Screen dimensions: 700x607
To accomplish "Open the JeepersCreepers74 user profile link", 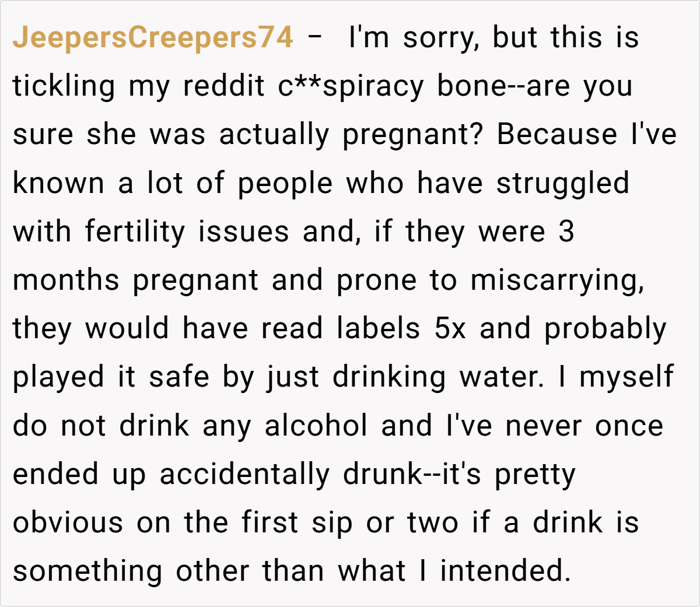I will click(153, 38).
